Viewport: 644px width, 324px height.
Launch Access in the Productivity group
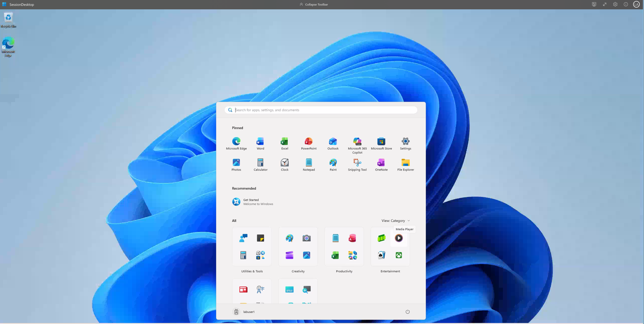pos(352,238)
